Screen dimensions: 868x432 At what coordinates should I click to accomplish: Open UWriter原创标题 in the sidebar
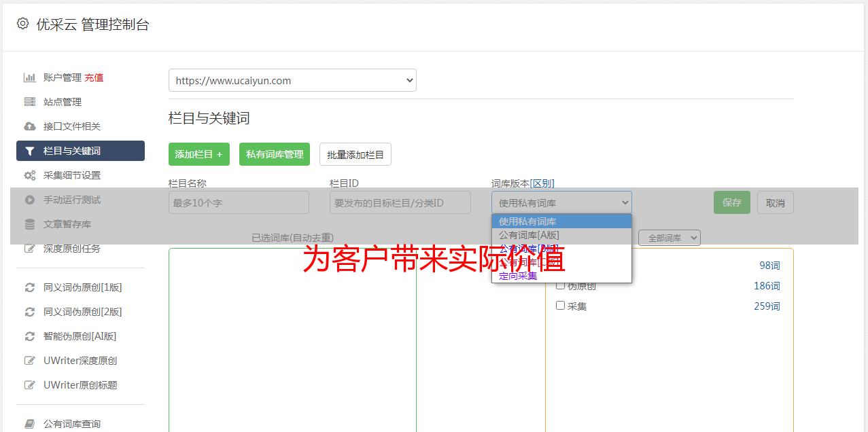point(80,385)
